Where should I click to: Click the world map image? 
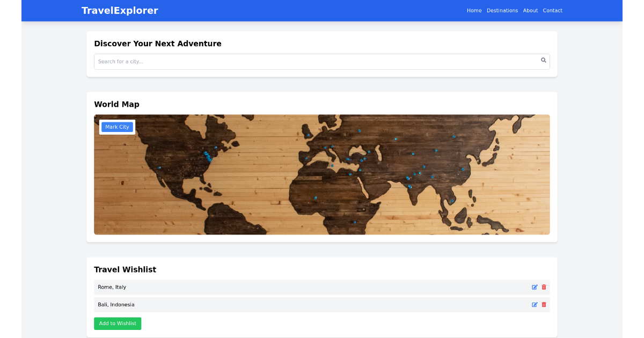(322, 174)
